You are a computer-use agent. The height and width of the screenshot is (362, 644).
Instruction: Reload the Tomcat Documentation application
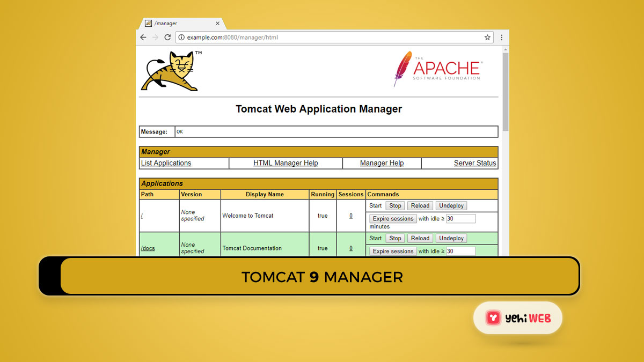[x=420, y=238]
